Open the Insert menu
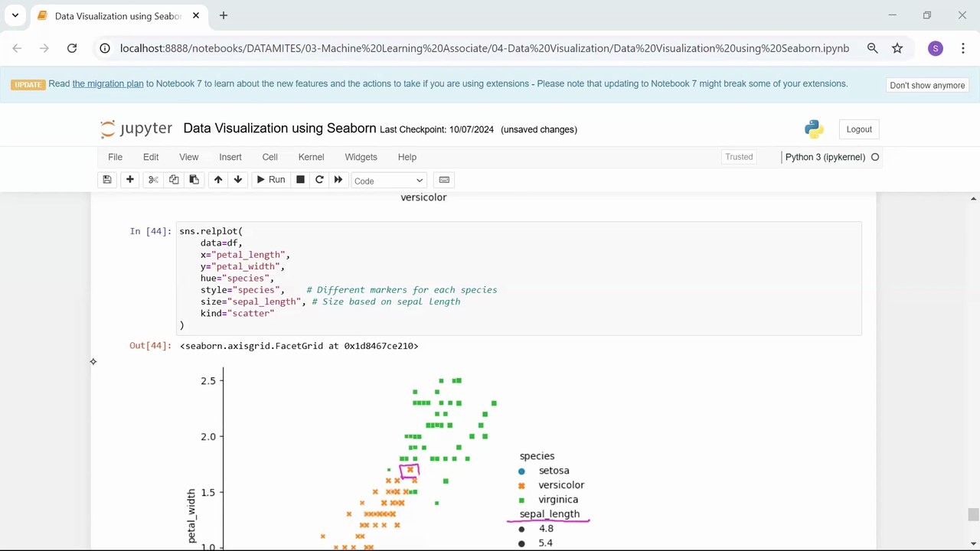The height and width of the screenshot is (551, 980). 230,157
